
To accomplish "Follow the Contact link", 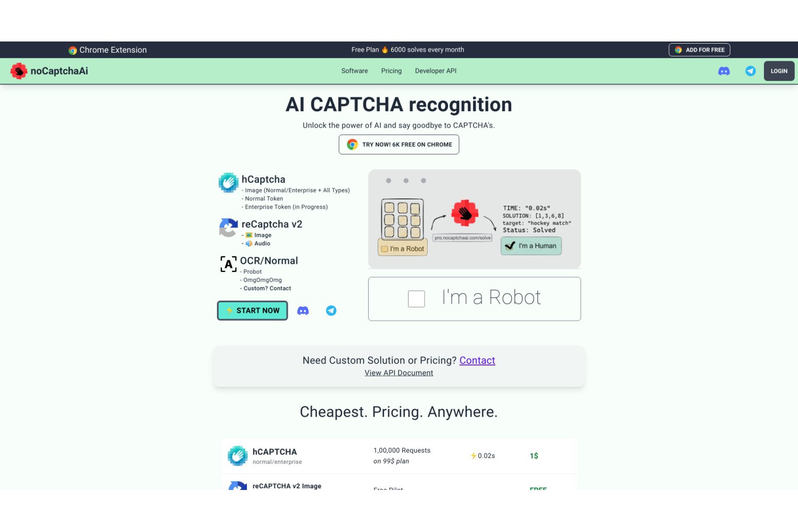I will point(477,361).
